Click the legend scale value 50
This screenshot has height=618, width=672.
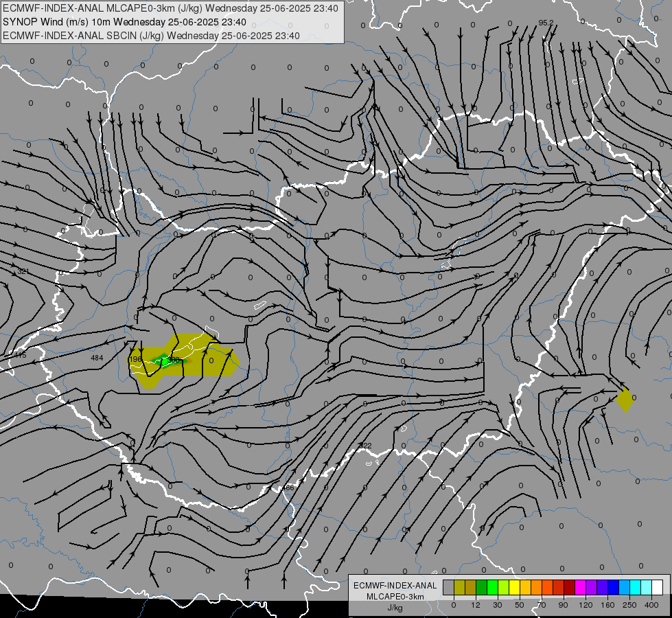coord(520,605)
